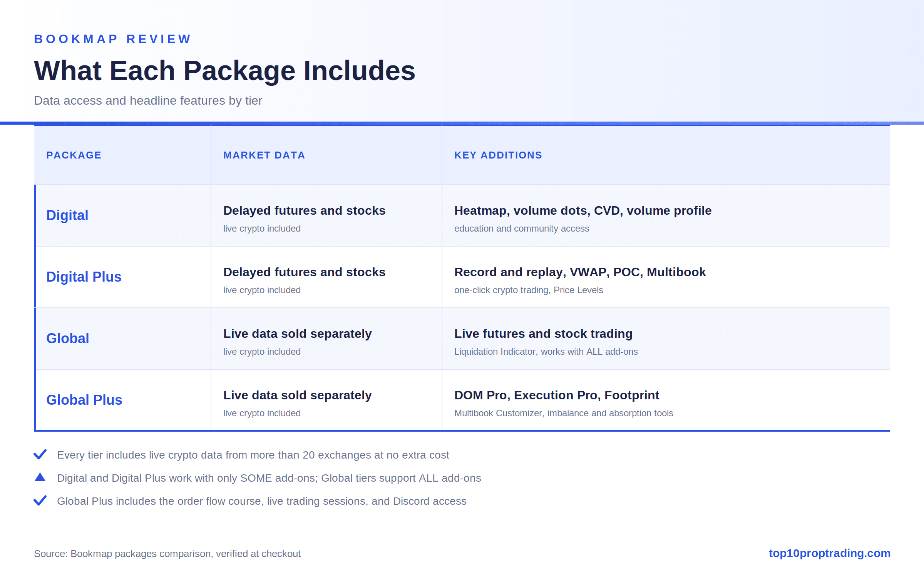Click 'live crypto included' in the Digital row
The image size is (924, 574).
[262, 229]
